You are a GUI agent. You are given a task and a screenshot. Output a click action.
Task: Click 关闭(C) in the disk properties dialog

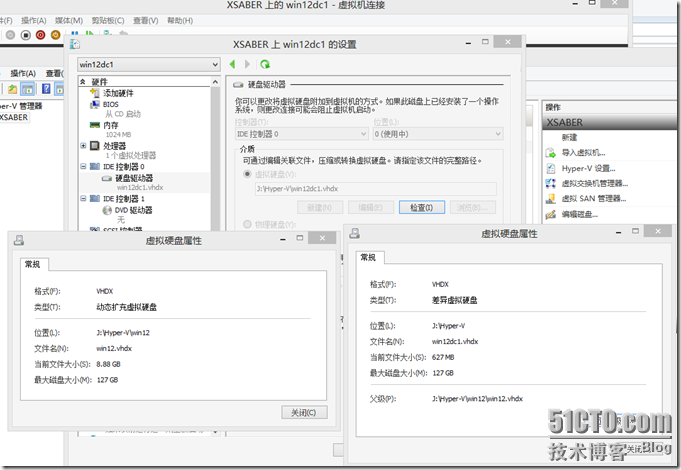[x=304, y=412]
